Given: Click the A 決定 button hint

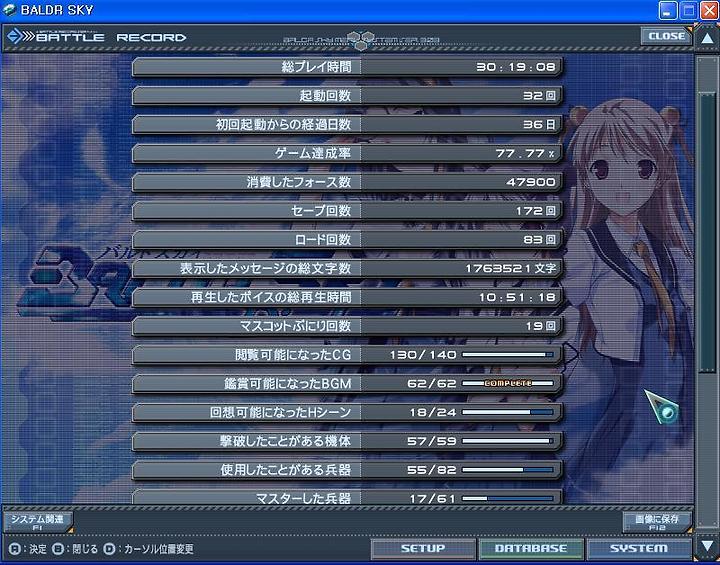Looking at the screenshot, I should point(28,549).
